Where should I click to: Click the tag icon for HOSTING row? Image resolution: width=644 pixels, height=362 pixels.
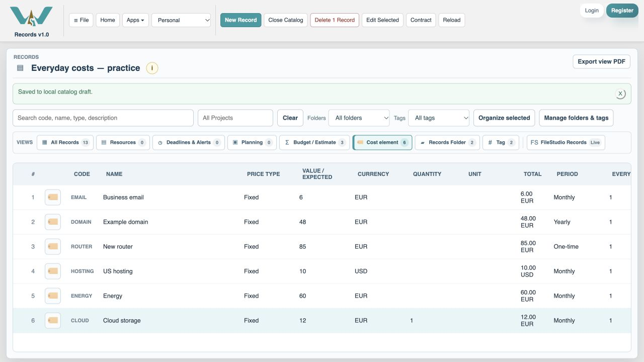point(53,271)
